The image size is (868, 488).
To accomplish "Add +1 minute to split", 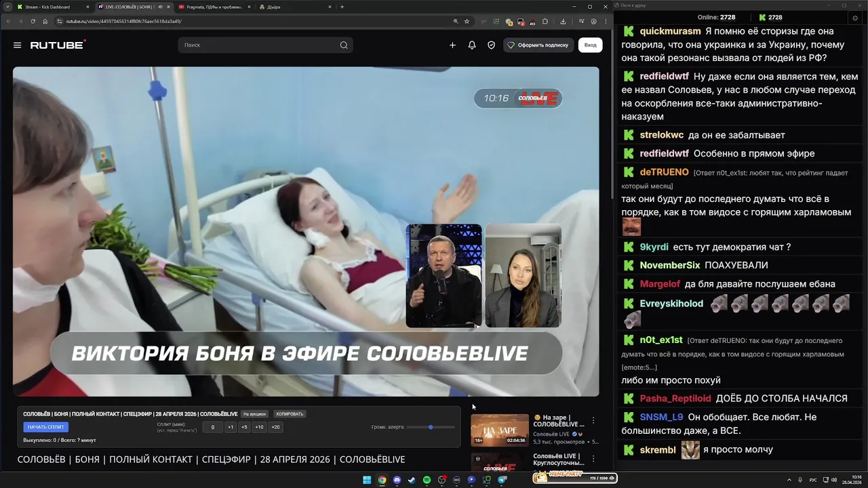I will 231,427.
